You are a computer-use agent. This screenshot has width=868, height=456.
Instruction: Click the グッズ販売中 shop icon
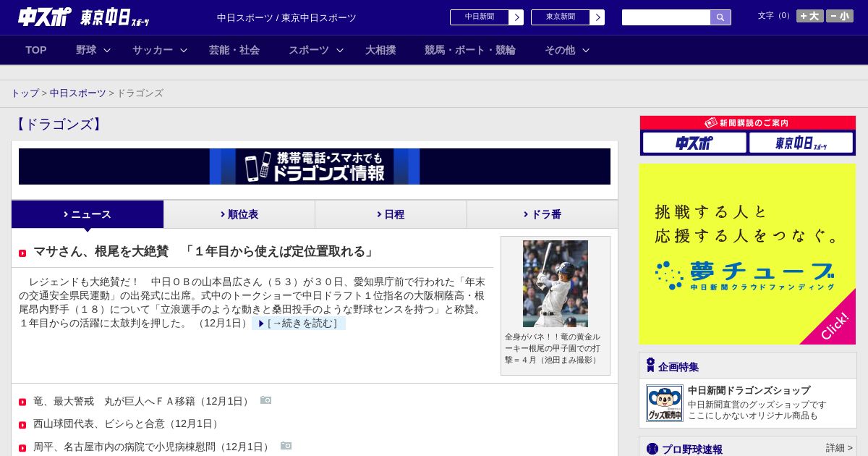coord(665,403)
